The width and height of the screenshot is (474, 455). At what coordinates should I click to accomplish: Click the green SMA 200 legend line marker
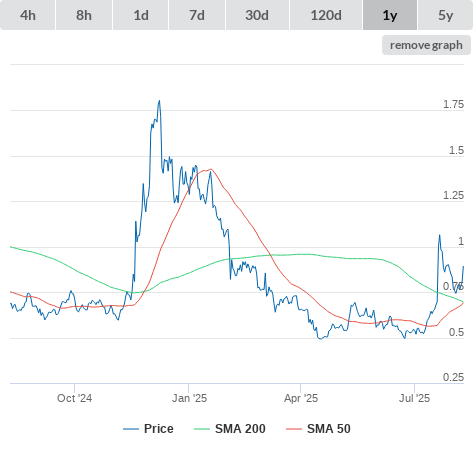[202, 429]
